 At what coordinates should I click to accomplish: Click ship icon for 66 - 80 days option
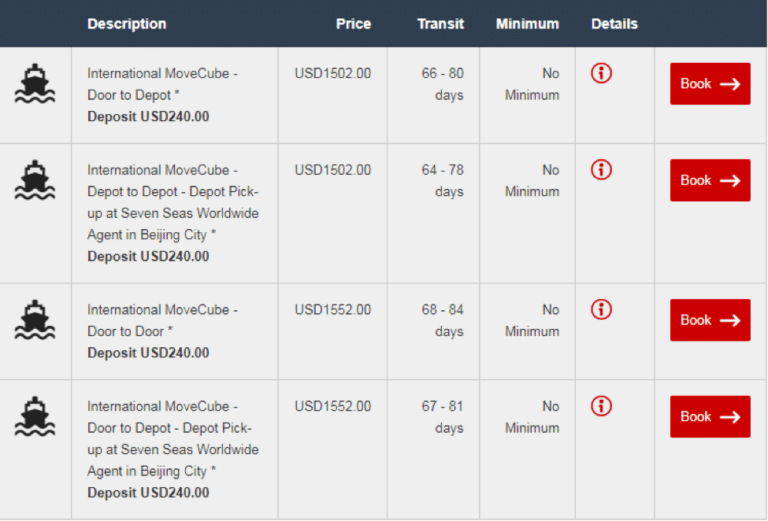(x=35, y=84)
